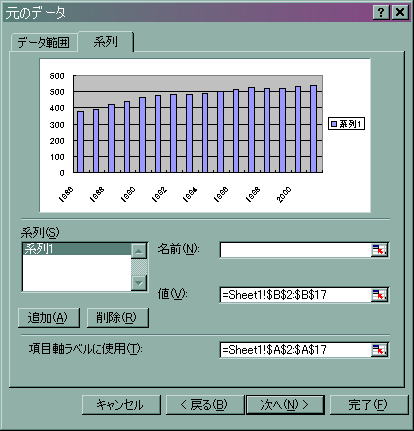Collapse dialog using 名前 range selector icon
The width and height of the screenshot is (414, 431).
pyautogui.click(x=379, y=250)
